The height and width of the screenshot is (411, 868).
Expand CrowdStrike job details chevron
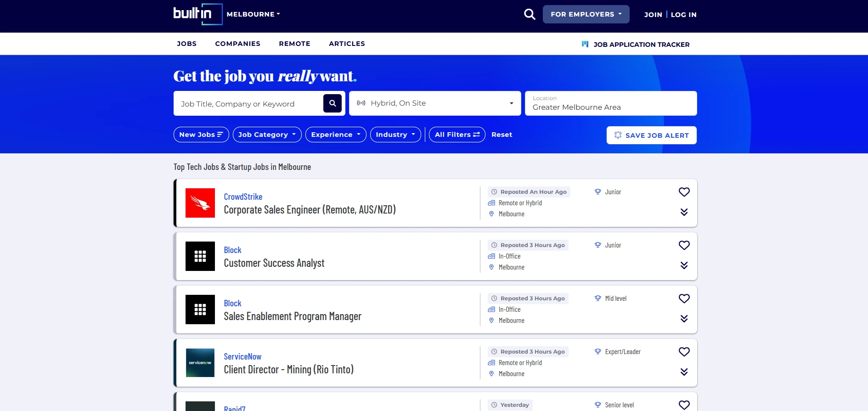[x=684, y=212]
